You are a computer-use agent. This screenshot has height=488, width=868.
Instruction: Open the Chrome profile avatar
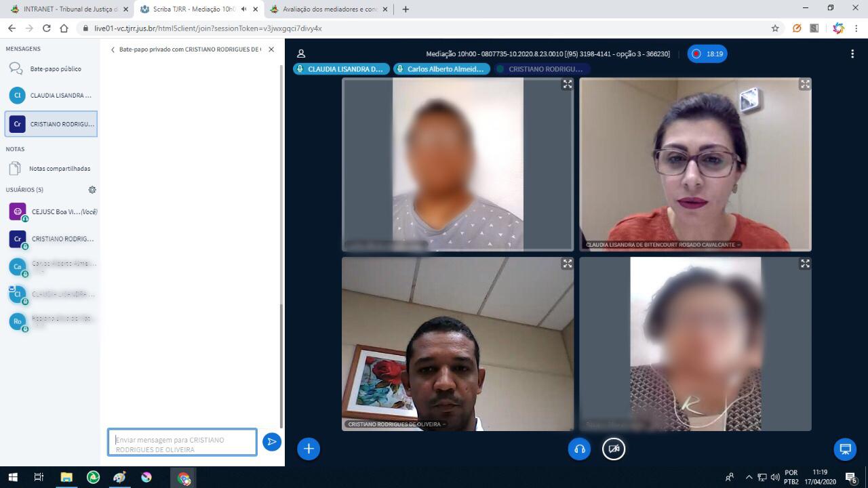tap(838, 28)
